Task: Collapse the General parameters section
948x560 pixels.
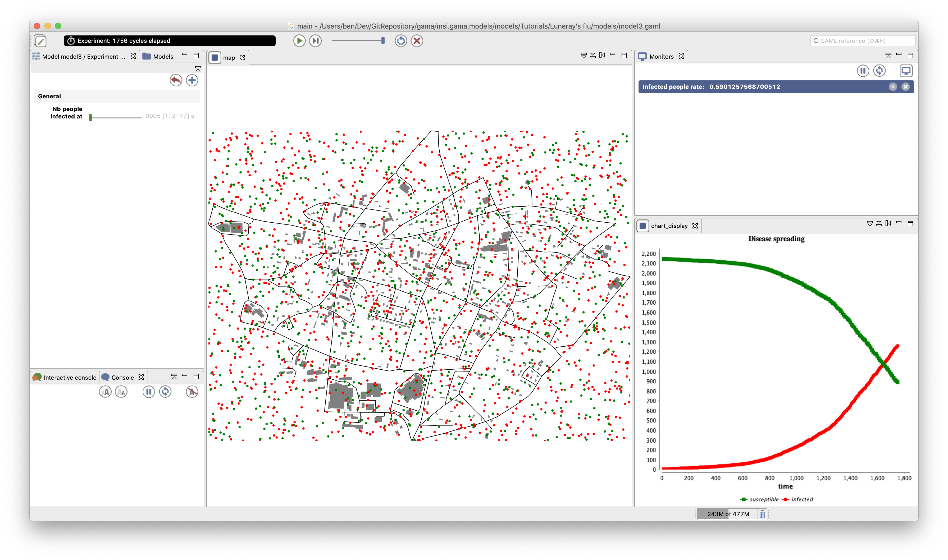Action: [x=117, y=96]
